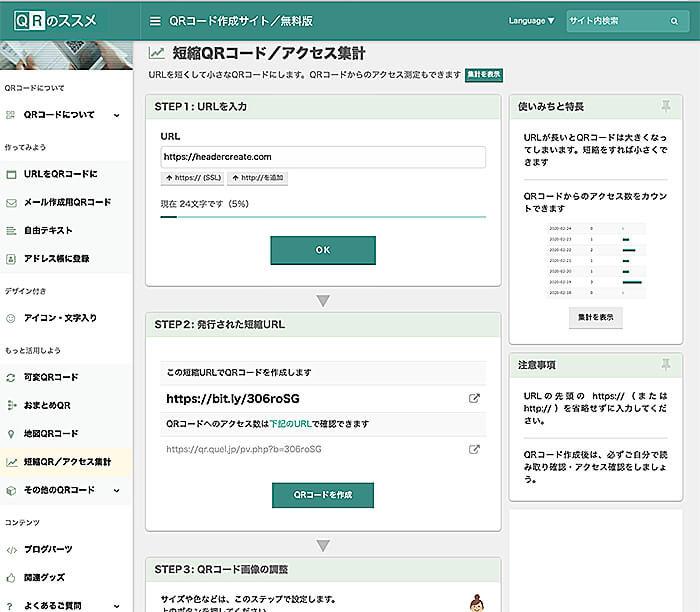700x612 pixels.
Task: Select 可変QRコード menu item
Action: pyautogui.click(x=66, y=377)
